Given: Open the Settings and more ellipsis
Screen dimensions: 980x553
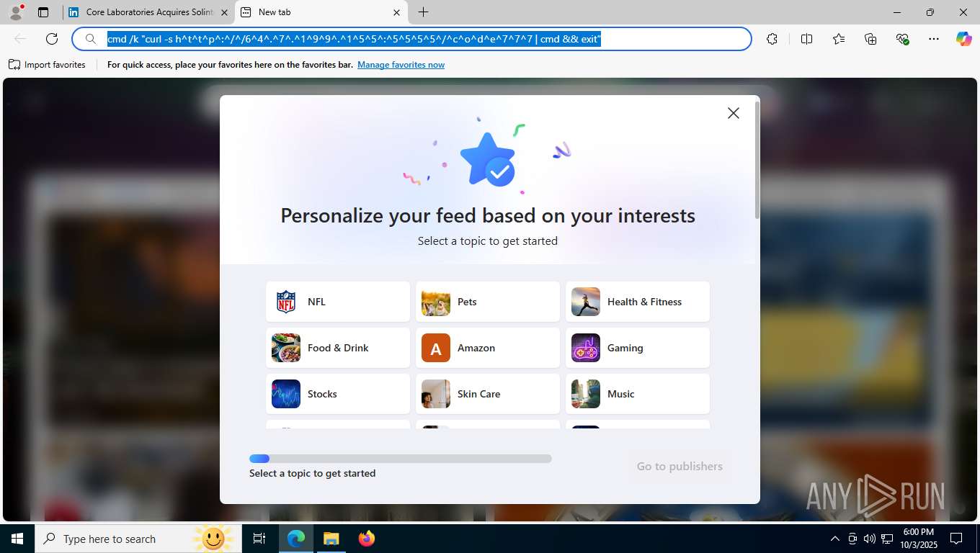Looking at the screenshot, I should (934, 39).
